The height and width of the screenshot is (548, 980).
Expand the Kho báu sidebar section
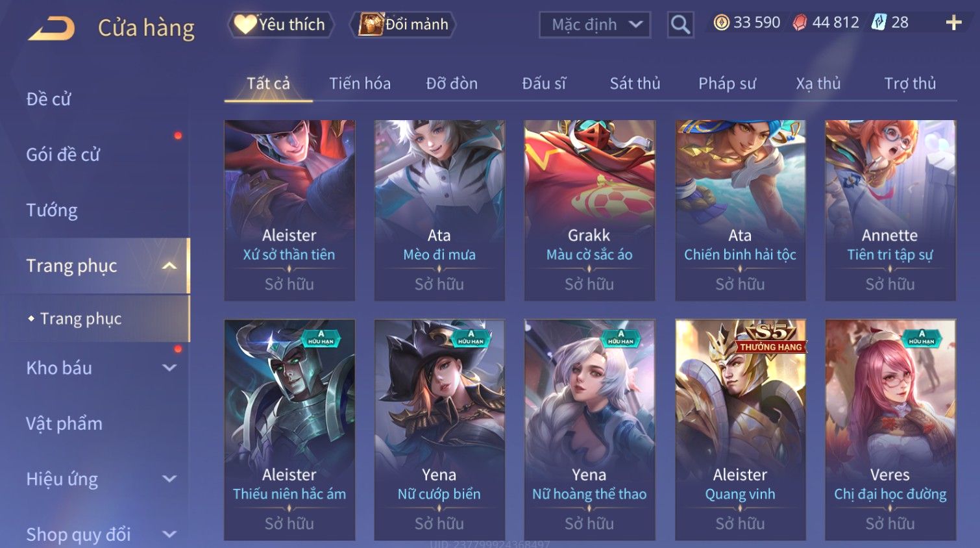(169, 368)
